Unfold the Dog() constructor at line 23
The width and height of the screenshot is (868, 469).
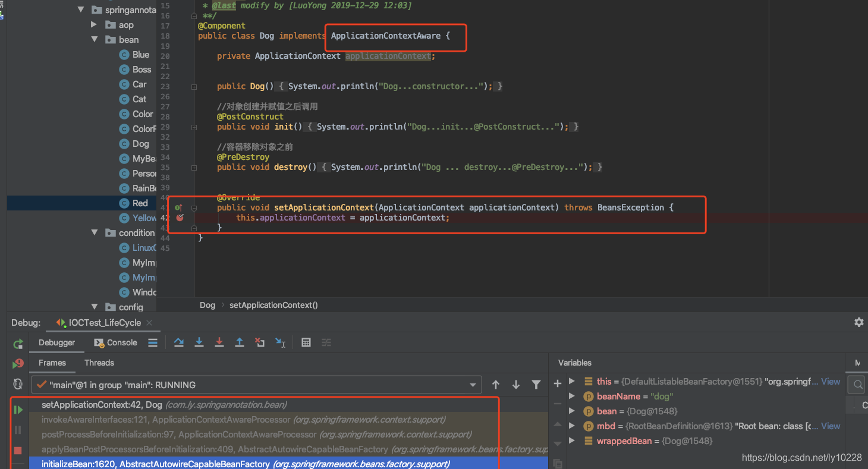[194, 86]
